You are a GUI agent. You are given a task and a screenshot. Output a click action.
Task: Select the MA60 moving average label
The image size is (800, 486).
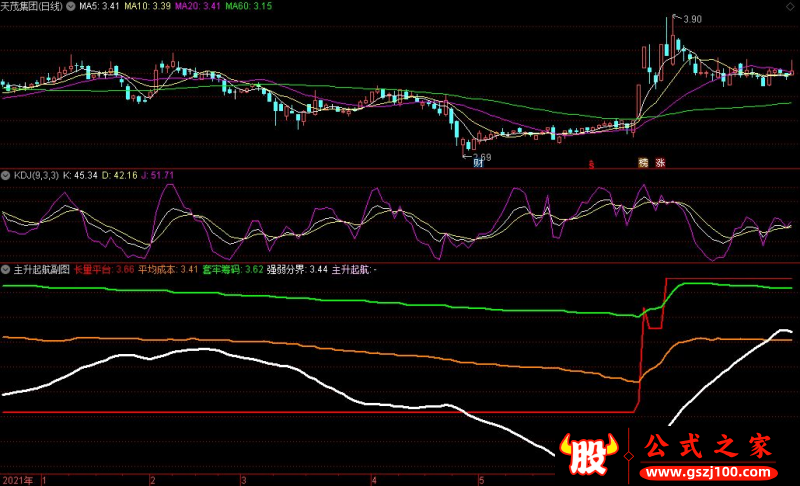point(248,7)
